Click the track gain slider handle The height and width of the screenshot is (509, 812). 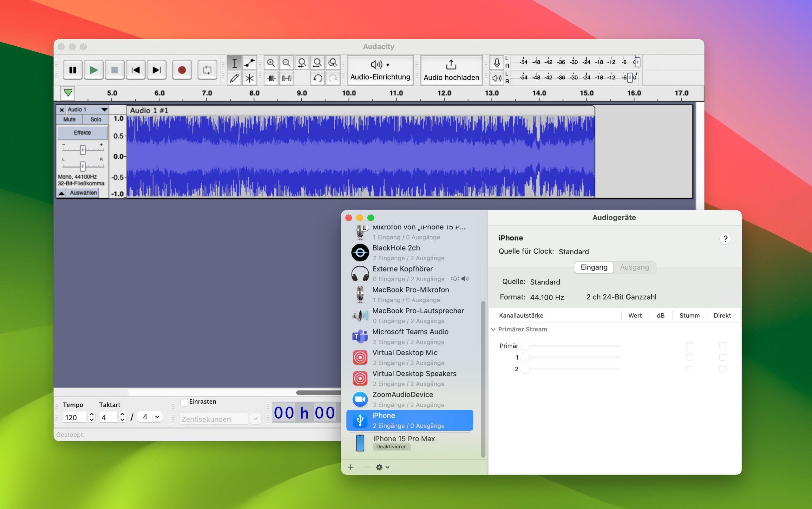82,149
